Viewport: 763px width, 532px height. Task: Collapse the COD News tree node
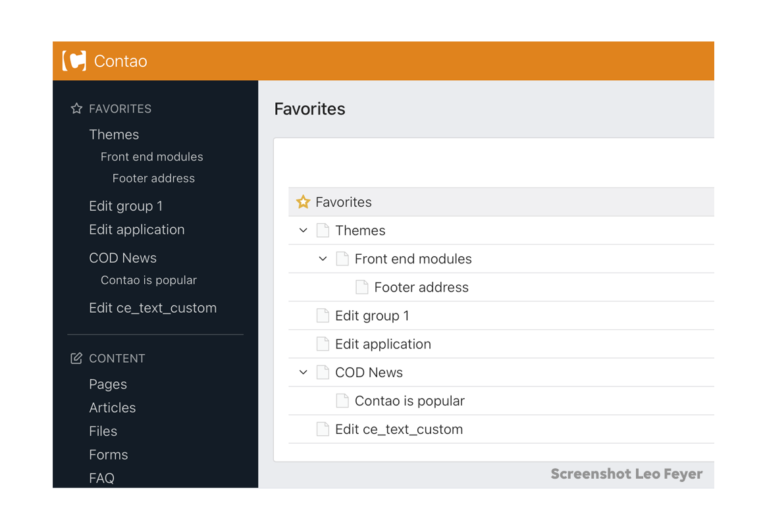click(x=303, y=372)
